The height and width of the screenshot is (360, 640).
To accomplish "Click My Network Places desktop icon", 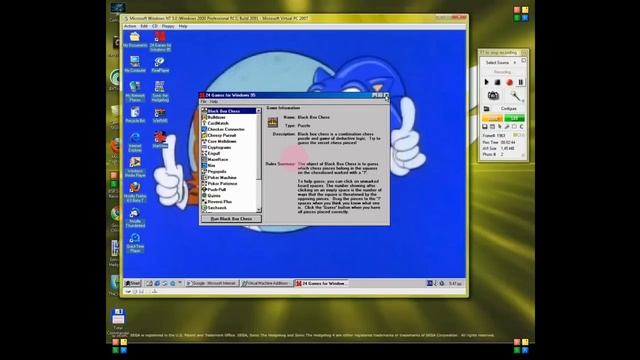I will 135,91.
